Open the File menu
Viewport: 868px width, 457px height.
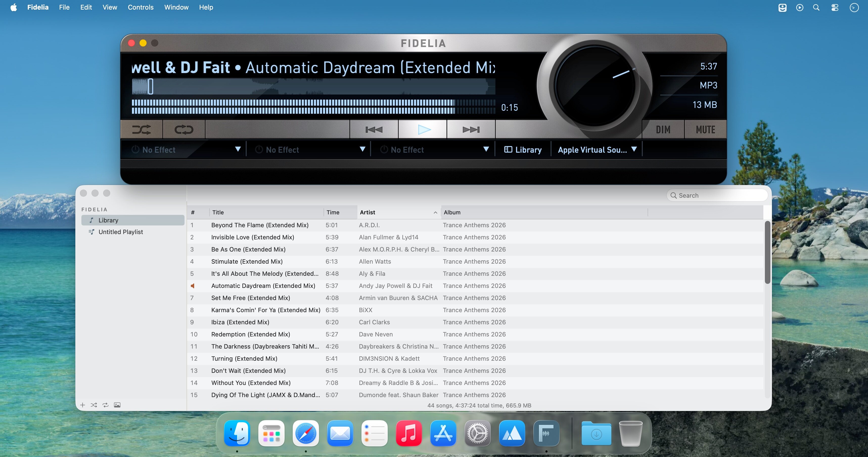pos(64,7)
